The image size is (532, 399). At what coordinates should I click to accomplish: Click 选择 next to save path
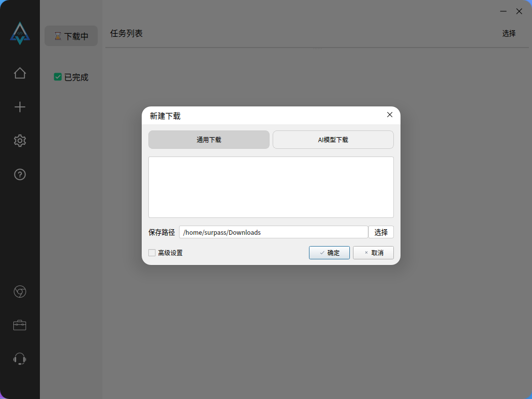click(381, 232)
